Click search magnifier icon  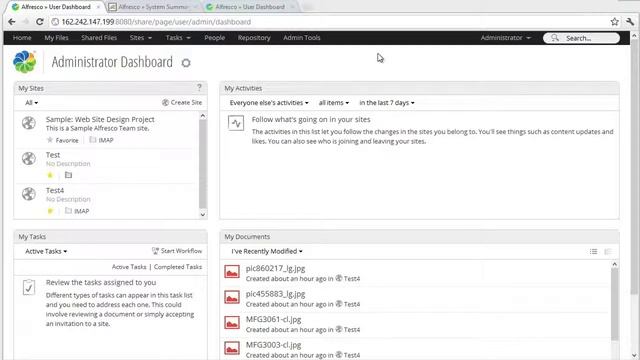[x=555, y=38]
